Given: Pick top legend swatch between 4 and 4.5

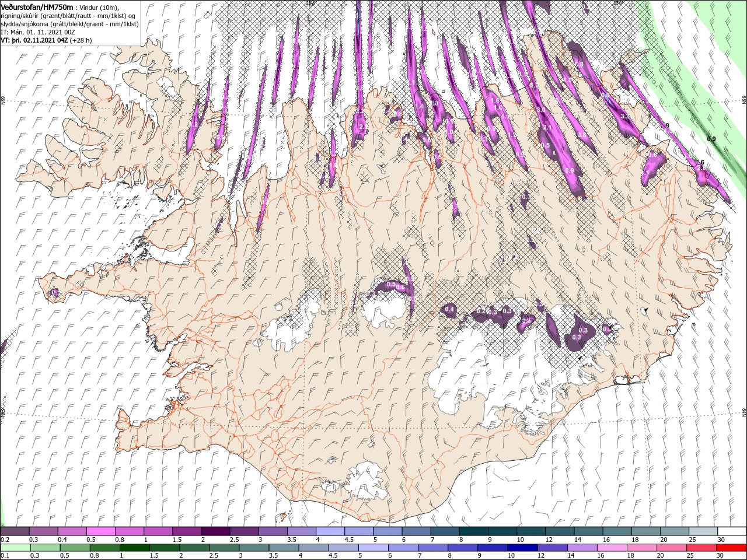Looking at the screenshot, I should click(330, 531).
